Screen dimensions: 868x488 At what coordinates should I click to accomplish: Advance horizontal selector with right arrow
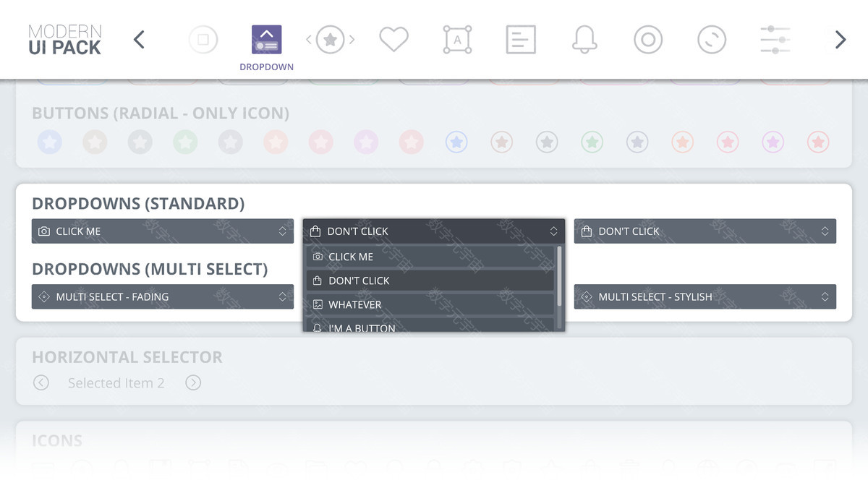(x=193, y=382)
